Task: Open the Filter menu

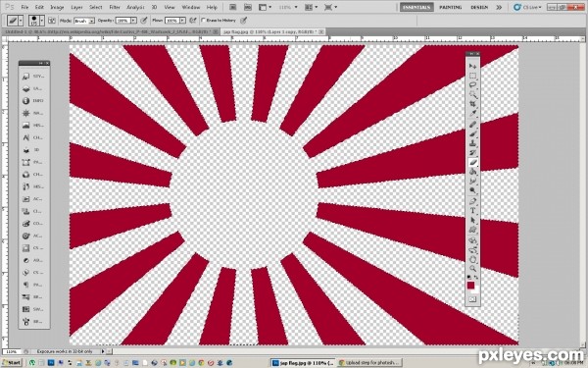Action: tap(115, 7)
